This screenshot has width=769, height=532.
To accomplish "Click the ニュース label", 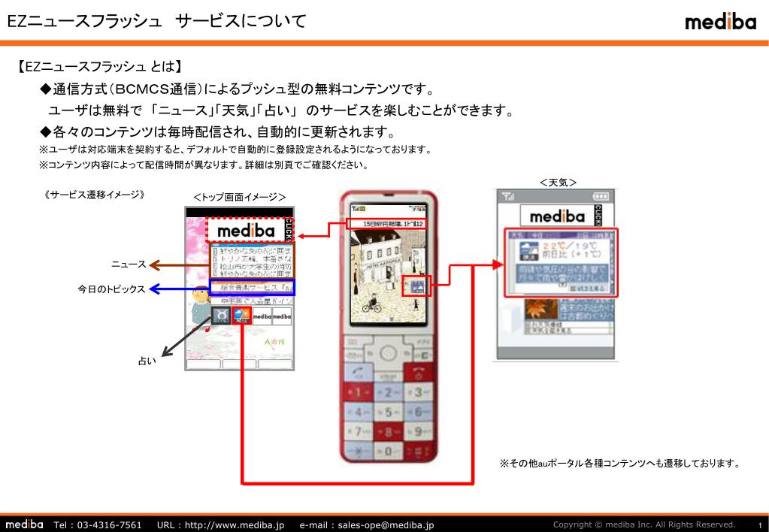I will coord(129,264).
